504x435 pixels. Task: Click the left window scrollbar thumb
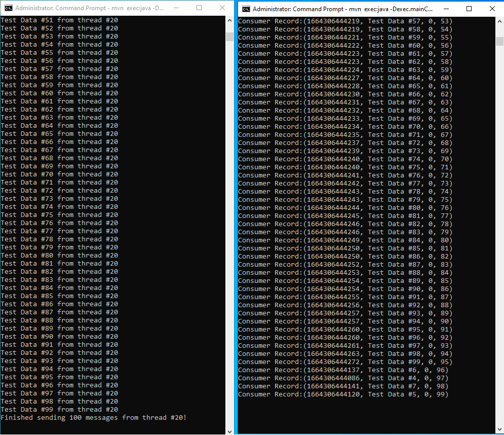229,37
